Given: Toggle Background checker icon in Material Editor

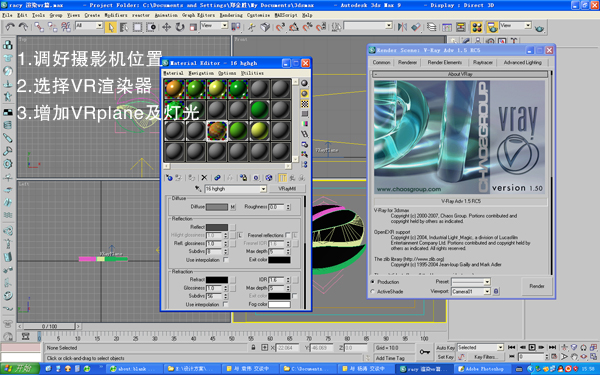Looking at the screenshot, I should tap(305, 104).
